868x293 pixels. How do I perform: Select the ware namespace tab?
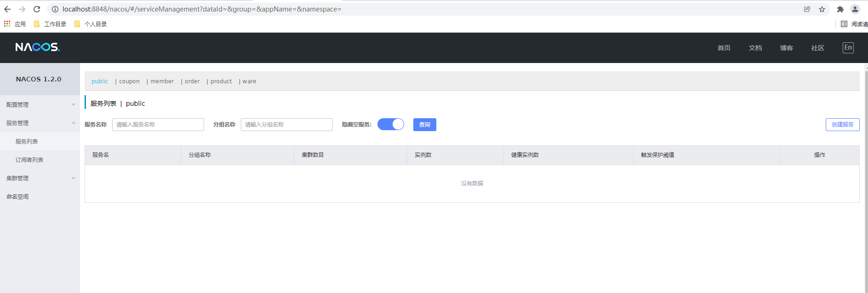pyautogui.click(x=249, y=81)
